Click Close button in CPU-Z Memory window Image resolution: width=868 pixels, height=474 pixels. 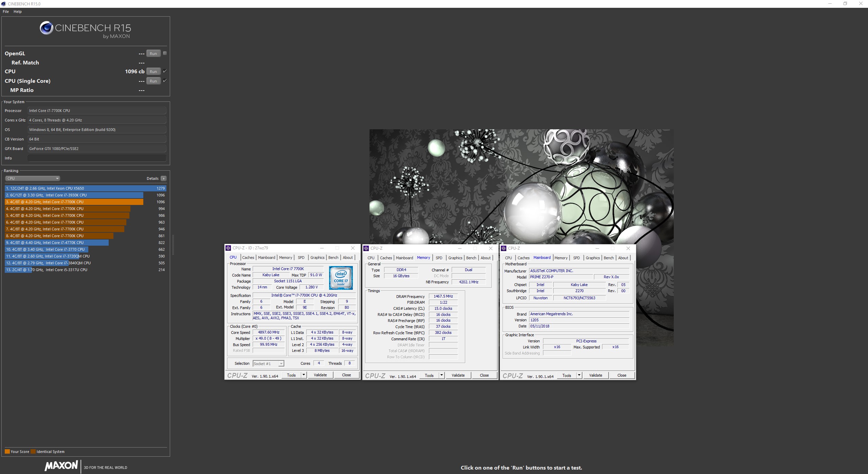click(x=484, y=375)
